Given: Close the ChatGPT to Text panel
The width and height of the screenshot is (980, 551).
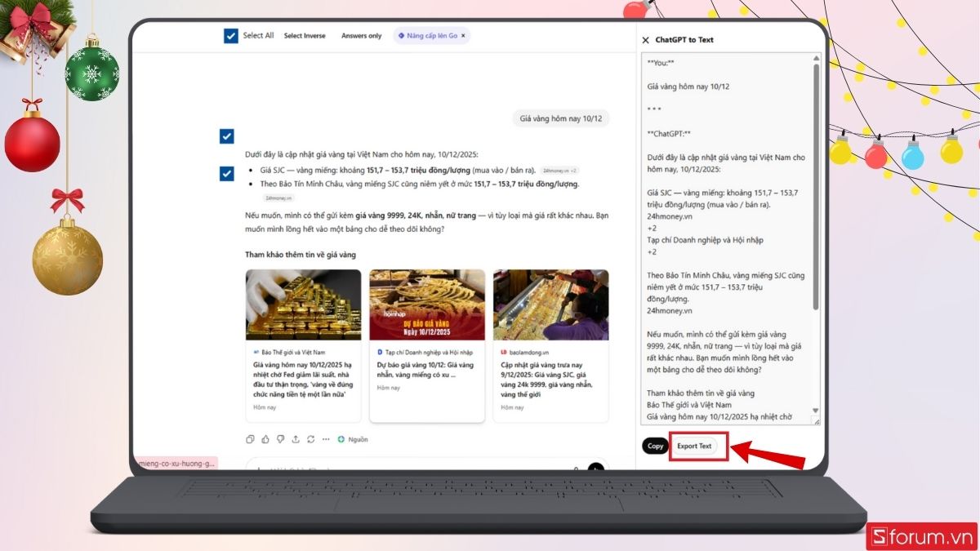Looking at the screenshot, I should pyautogui.click(x=645, y=39).
